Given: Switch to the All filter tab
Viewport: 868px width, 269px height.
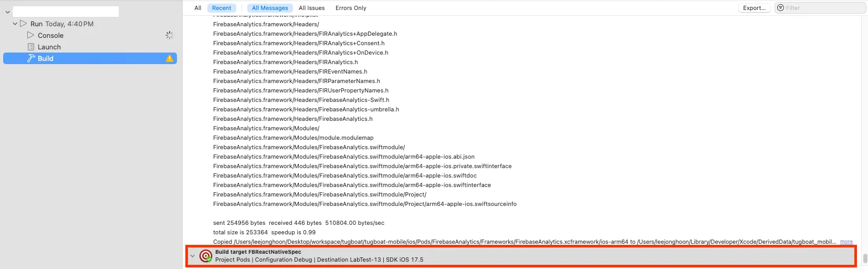Looking at the screenshot, I should tap(197, 8).
